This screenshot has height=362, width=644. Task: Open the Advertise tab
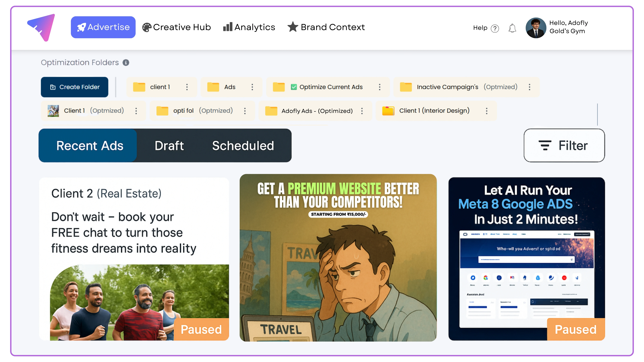[x=103, y=27]
